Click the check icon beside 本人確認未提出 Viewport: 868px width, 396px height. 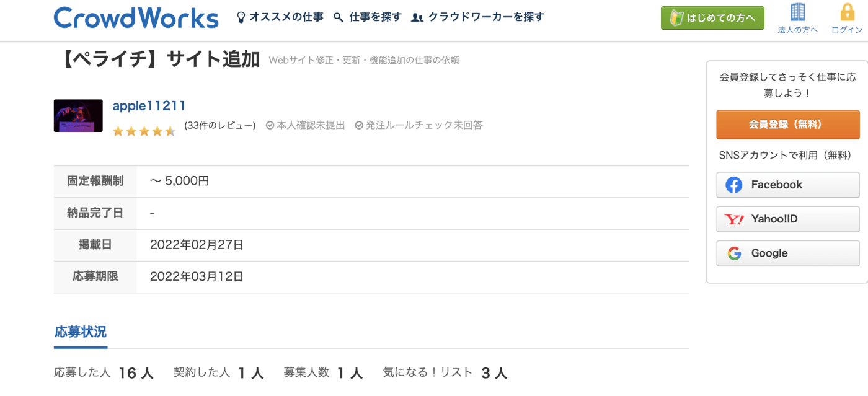pyautogui.click(x=270, y=125)
